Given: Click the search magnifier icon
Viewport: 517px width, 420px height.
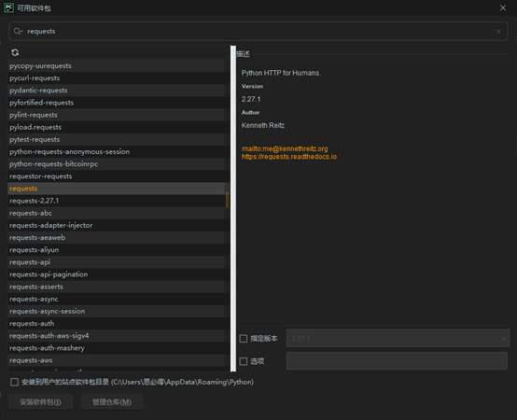Looking at the screenshot, I should click(x=18, y=32).
